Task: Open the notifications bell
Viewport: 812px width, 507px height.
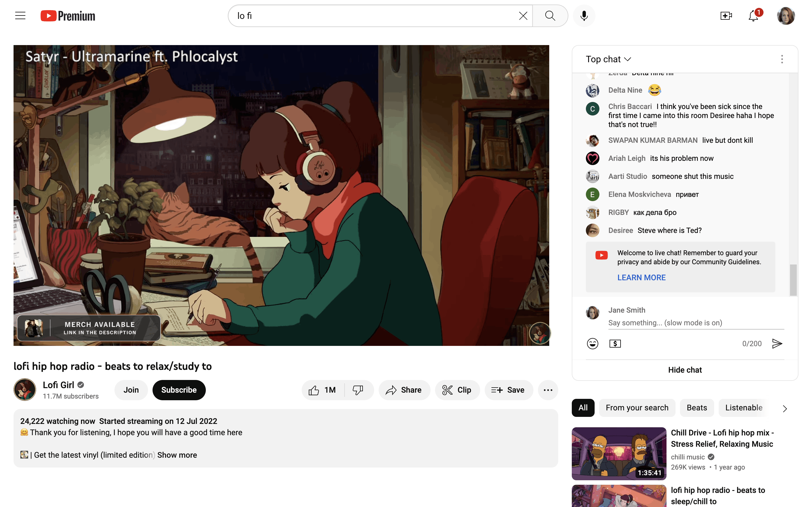Action: coord(753,16)
